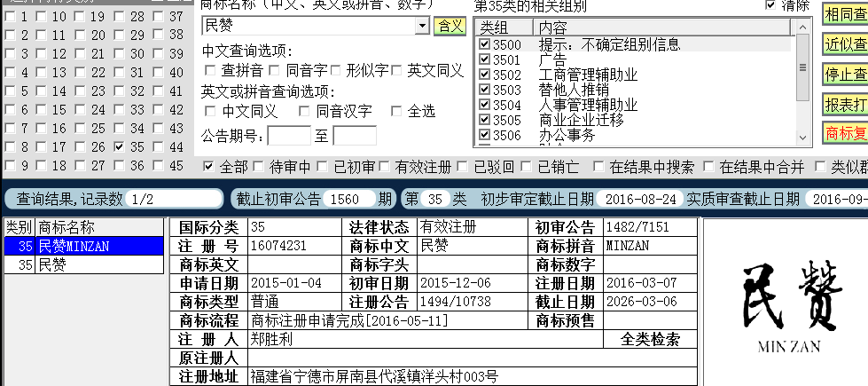Click the 商标名称 results column header
The height and width of the screenshot is (386, 868).
click(99, 228)
